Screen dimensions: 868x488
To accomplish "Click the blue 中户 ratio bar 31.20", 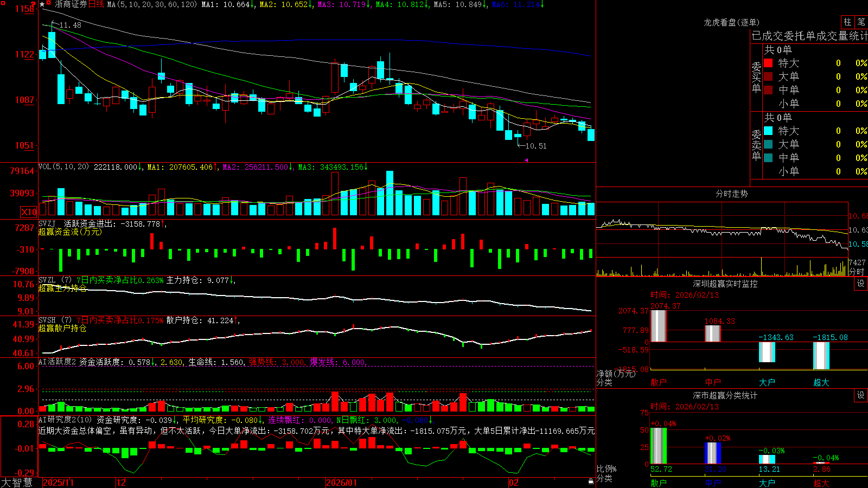I will (x=712, y=453).
